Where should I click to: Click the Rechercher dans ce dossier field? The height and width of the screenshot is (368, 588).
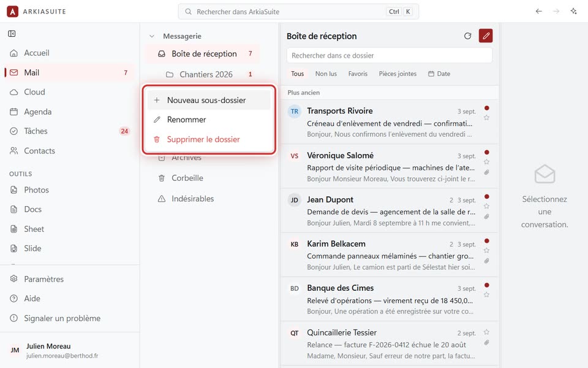390,56
